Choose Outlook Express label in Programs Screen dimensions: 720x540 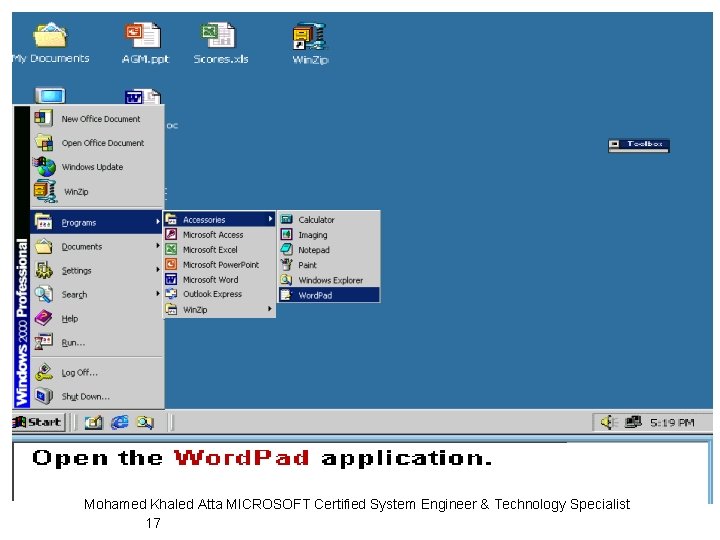(x=212, y=294)
